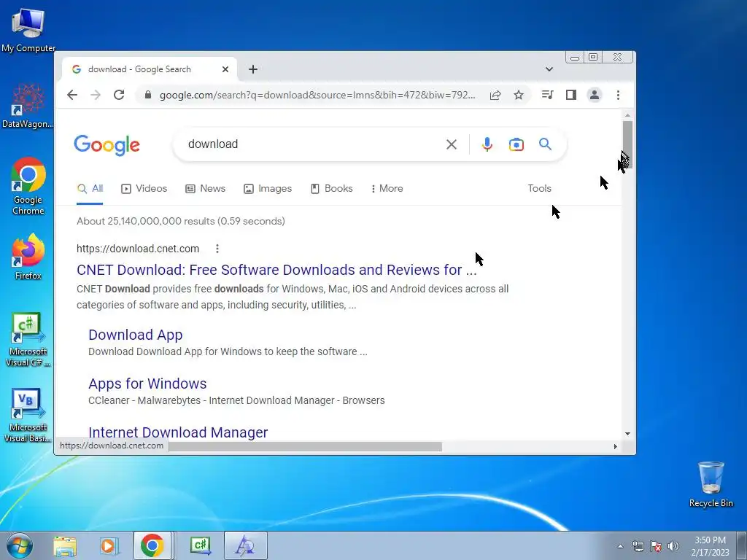This screenshot has width=747, height=560.
Task: Open Action Center flag icon
Action: [x=656, y=546]
